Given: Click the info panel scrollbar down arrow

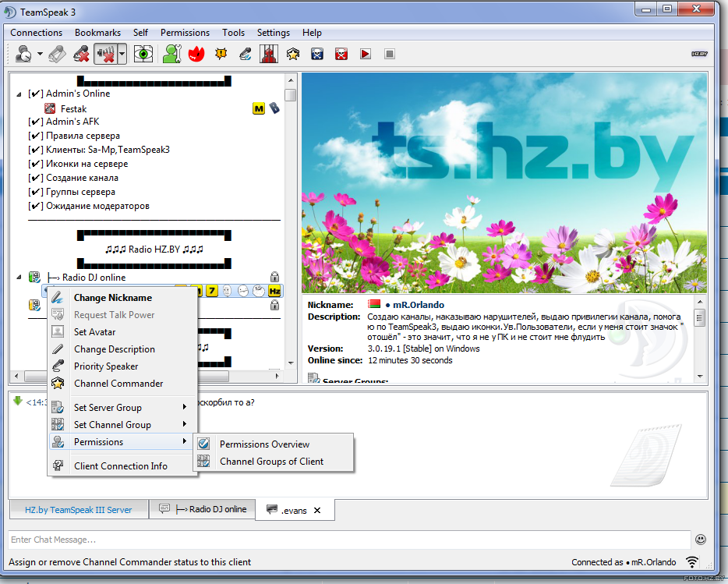Looking at the screenshot, I should point(700,377).
